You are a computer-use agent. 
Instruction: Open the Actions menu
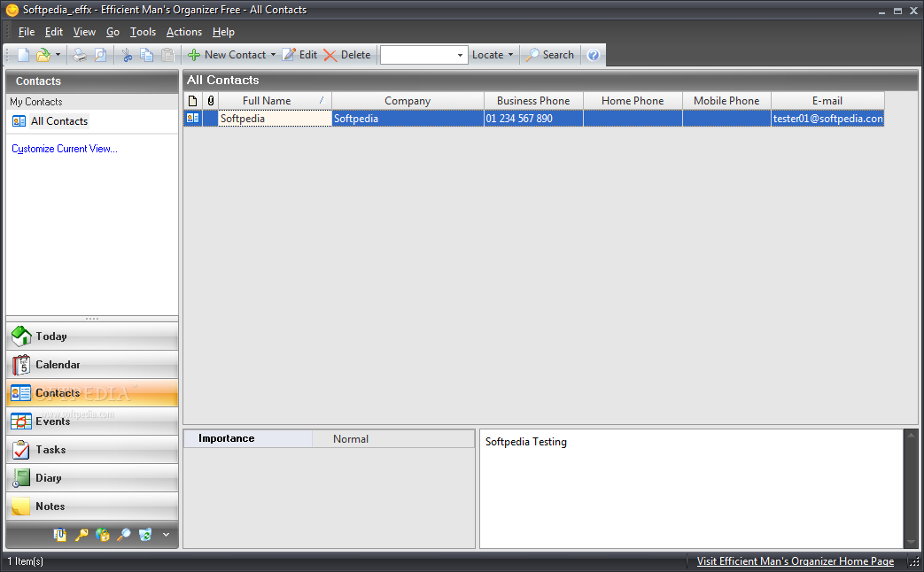184,32
